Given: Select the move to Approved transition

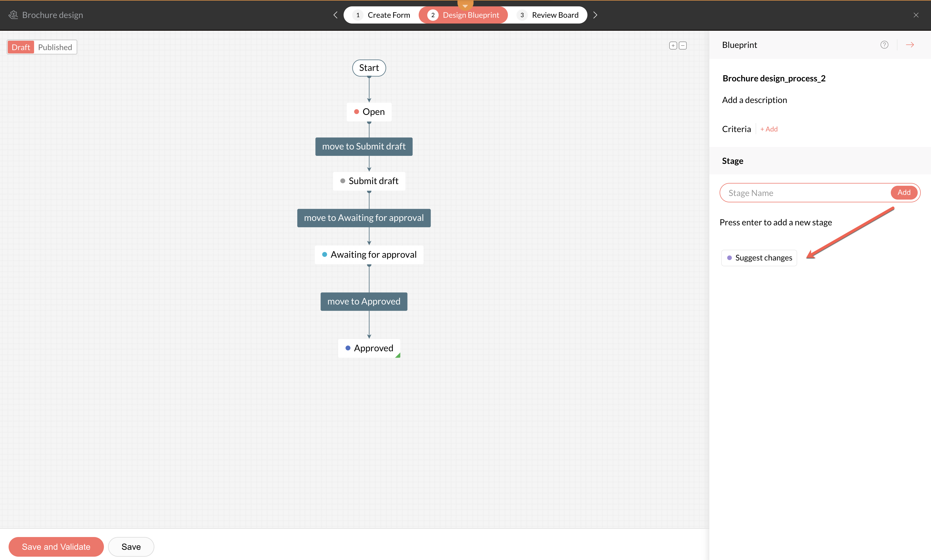Looking at the screenshot, I should [x=364, y=301].
